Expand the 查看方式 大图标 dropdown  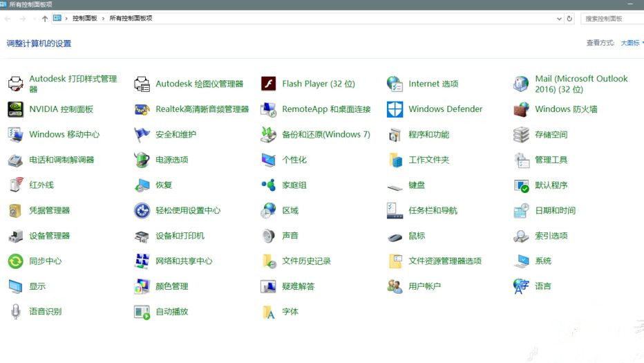point(632,43)
